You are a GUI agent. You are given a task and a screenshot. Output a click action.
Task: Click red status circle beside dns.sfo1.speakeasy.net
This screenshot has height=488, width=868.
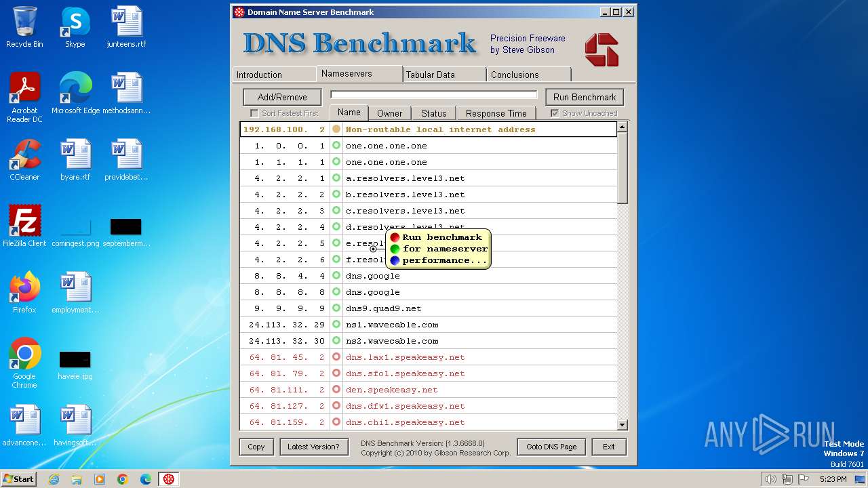coord(336,373)
